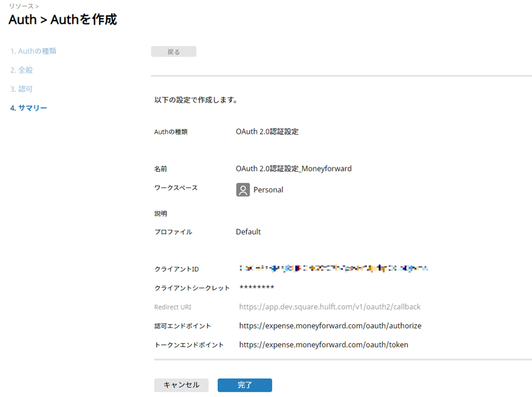Go to step 3. 認可
Screen dimensions: 532x397
22,89
